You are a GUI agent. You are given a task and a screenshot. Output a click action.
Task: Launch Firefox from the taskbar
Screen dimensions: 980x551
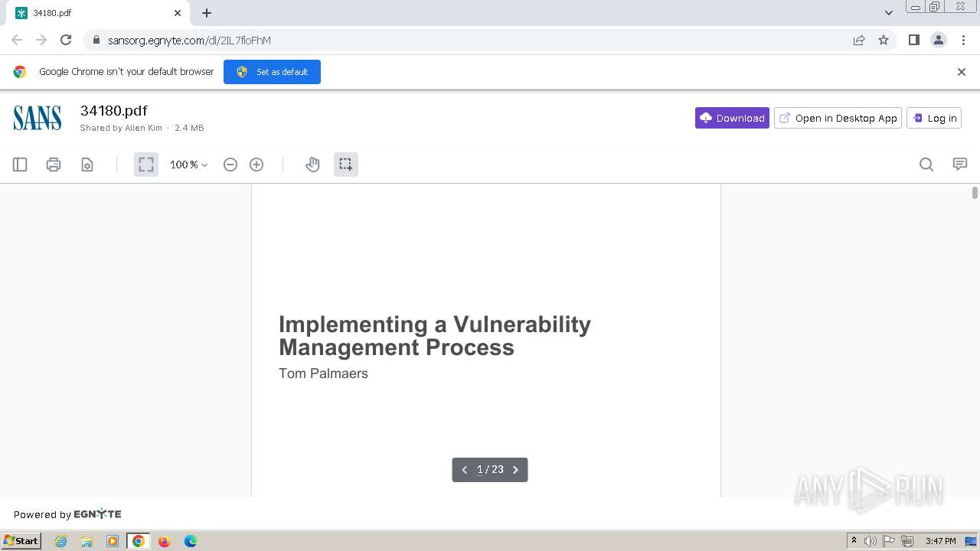pyautogui.click(x=164, y=541)
